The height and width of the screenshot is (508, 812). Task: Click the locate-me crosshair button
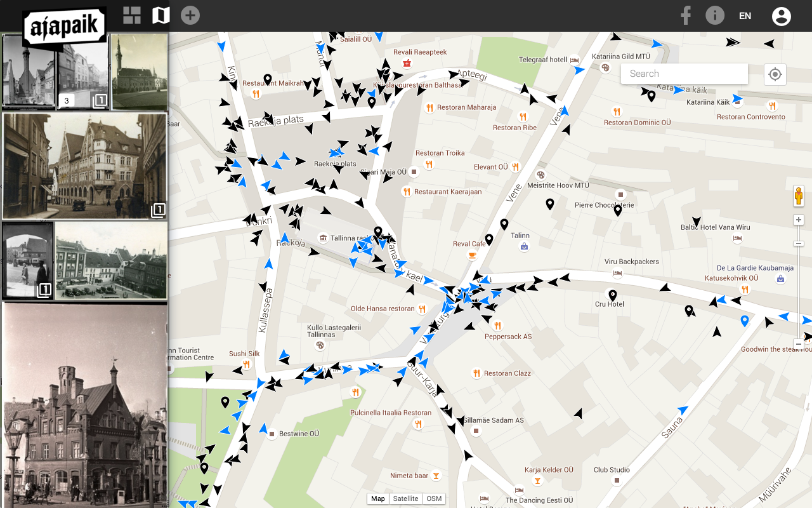point(775,74)
